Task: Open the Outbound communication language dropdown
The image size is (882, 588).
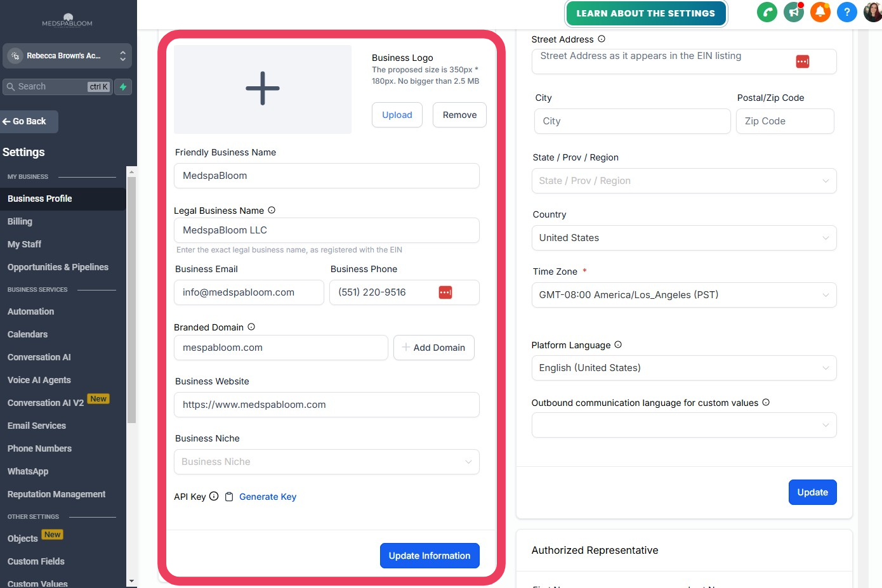Action: [x=684, y=425]
